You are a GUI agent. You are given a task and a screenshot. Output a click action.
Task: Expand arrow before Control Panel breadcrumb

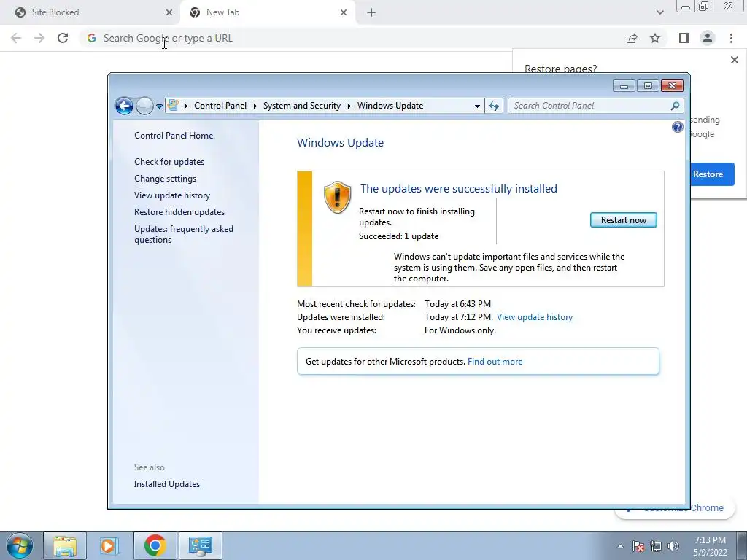pyautogui.click(x=186, y=106)
